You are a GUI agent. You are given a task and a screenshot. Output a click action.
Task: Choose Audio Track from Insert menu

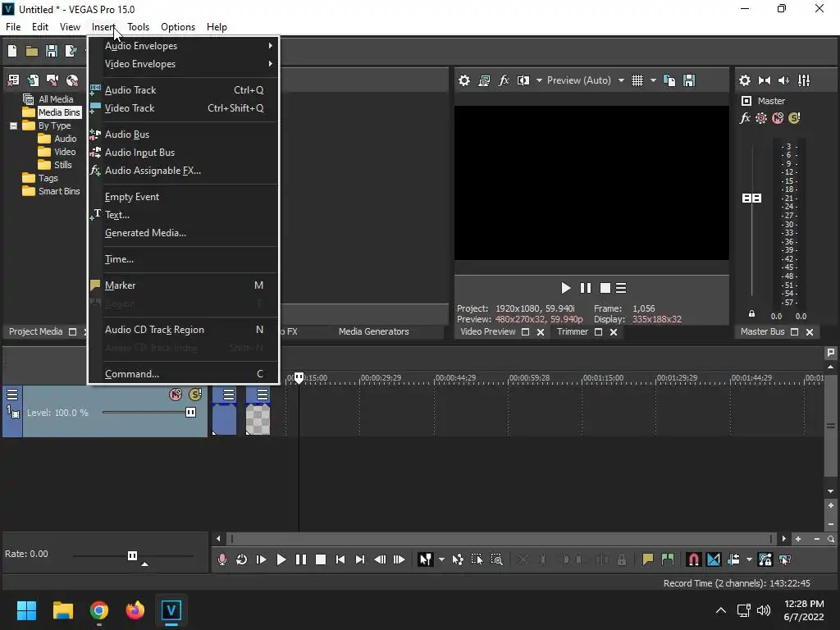[x=183, y=90]
